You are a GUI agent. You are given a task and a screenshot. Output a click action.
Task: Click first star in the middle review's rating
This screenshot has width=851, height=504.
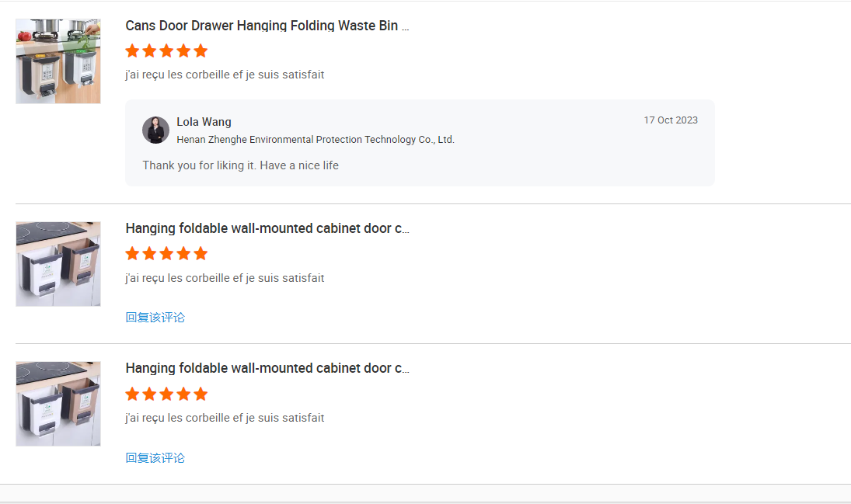click(132, 254)
